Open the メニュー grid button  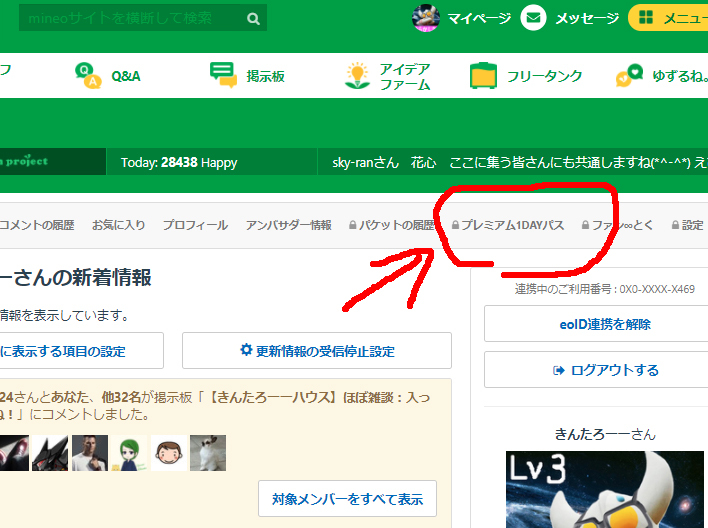point(647,18)
